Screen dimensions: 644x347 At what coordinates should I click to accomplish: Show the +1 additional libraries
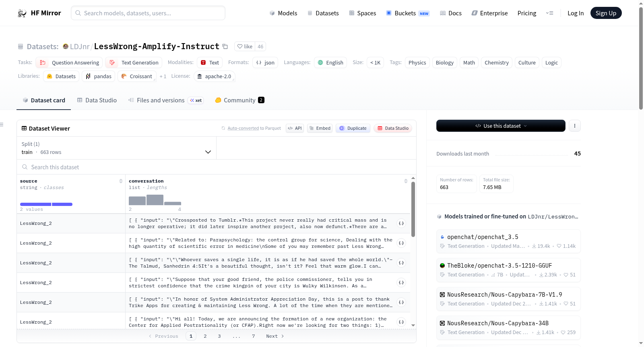pos(163,76)
